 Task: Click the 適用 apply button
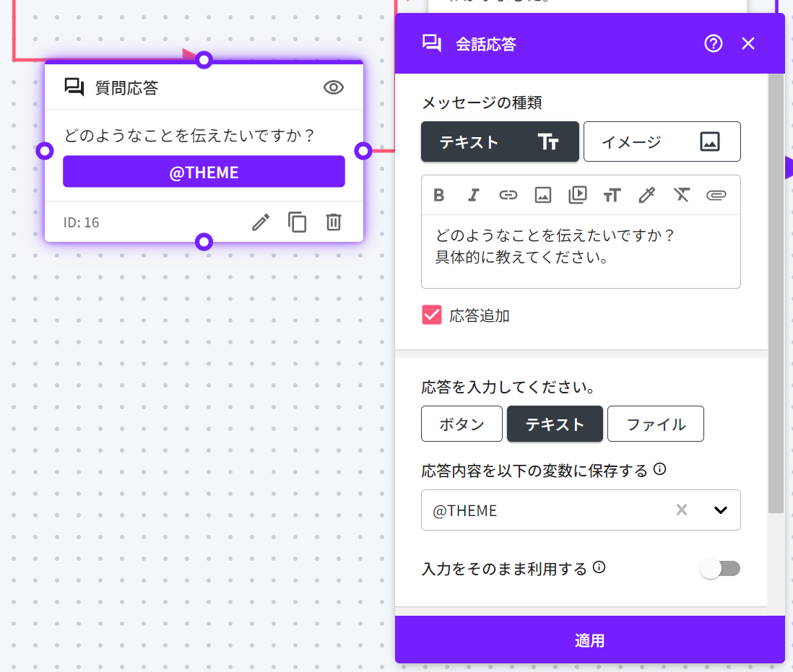click(x=589, y=640)
